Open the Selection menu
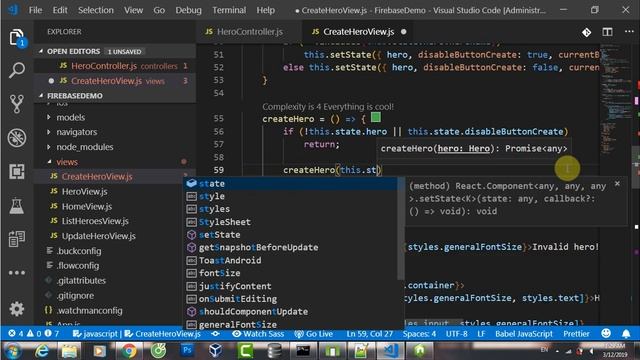640x360 pixels. pos(96,10)
